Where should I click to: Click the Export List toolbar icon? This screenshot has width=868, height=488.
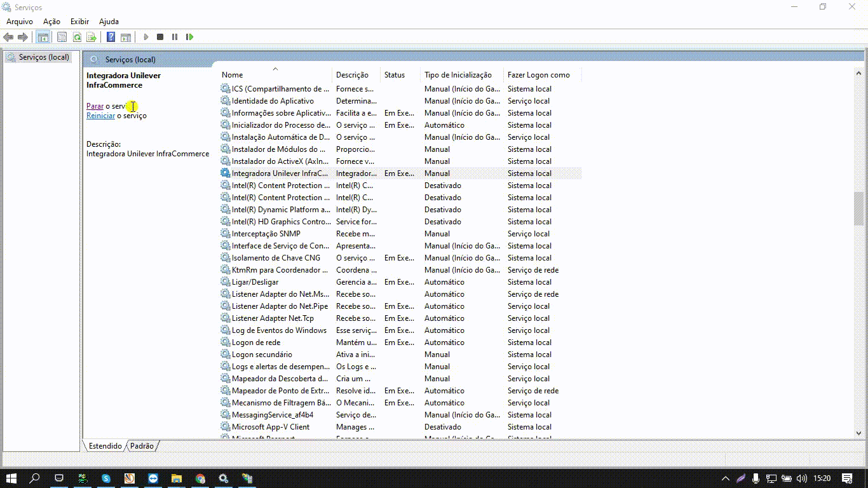click(x=92, y=37)
